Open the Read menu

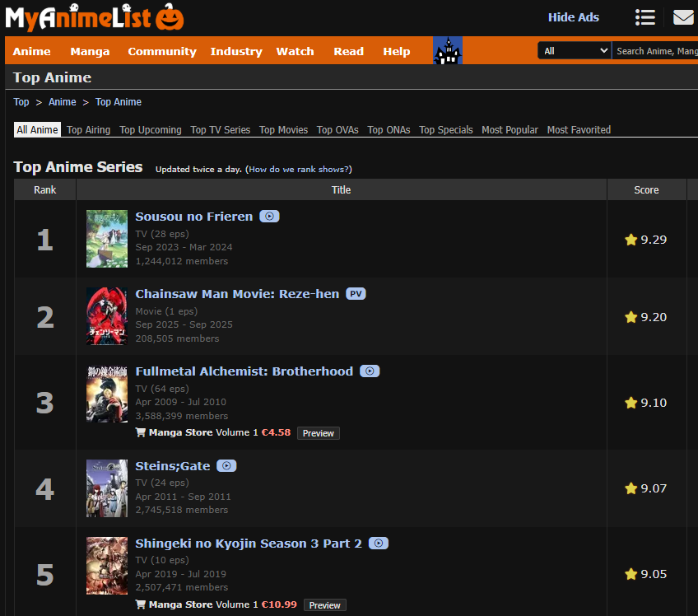348,51
